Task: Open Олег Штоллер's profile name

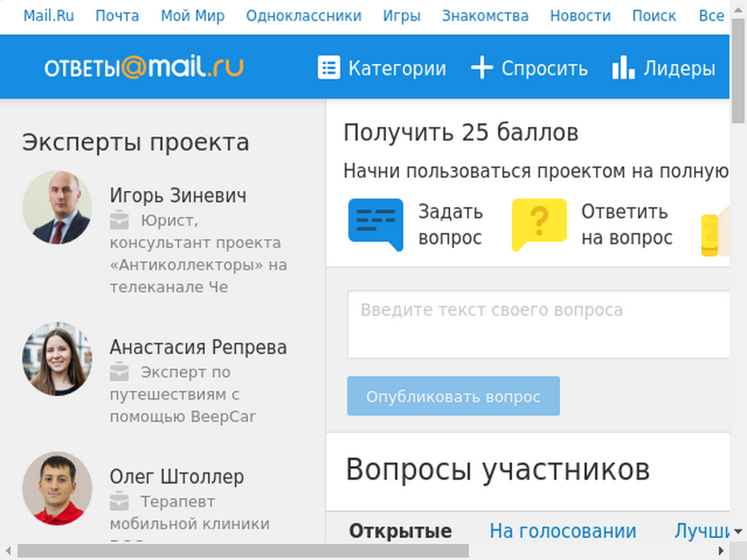Action: click(177, 477)
